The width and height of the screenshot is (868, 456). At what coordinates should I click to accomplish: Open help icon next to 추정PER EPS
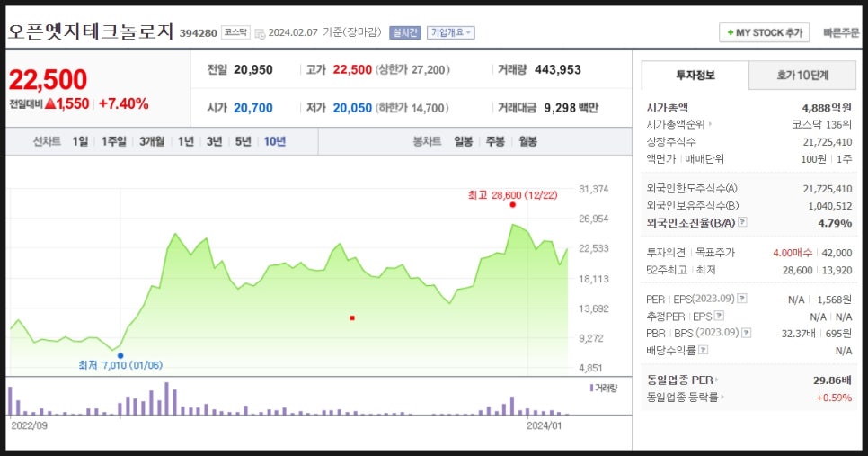719,316
